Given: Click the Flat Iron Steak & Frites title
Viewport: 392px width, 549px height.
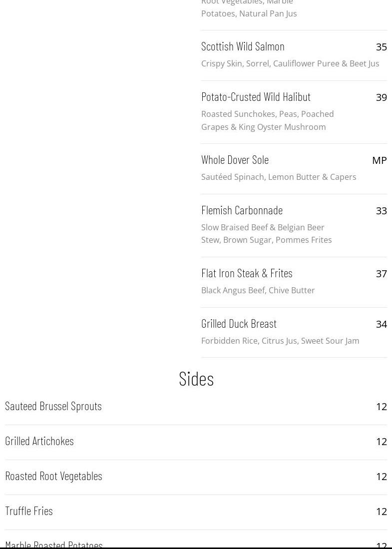Looking at the screenshot, I should (247, 273).
